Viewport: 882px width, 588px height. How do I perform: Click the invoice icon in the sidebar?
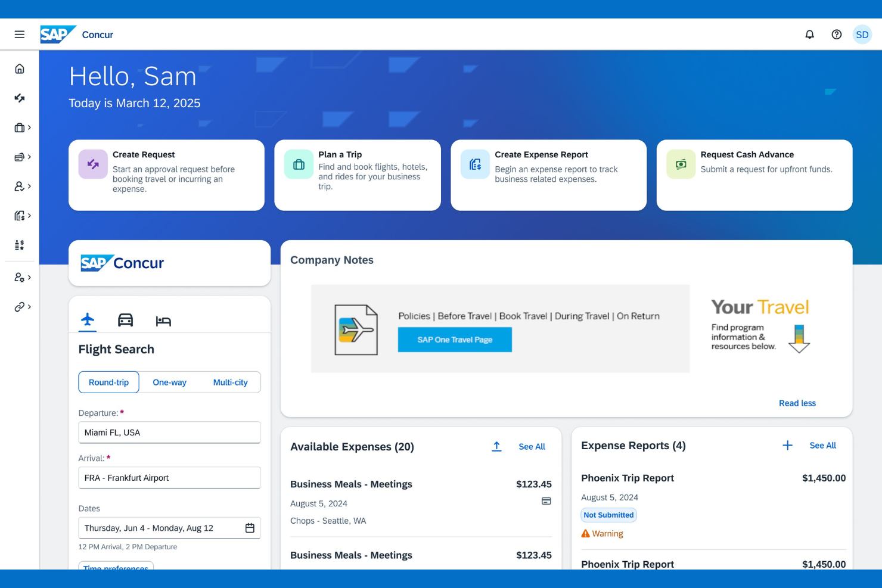click(20, 215)
